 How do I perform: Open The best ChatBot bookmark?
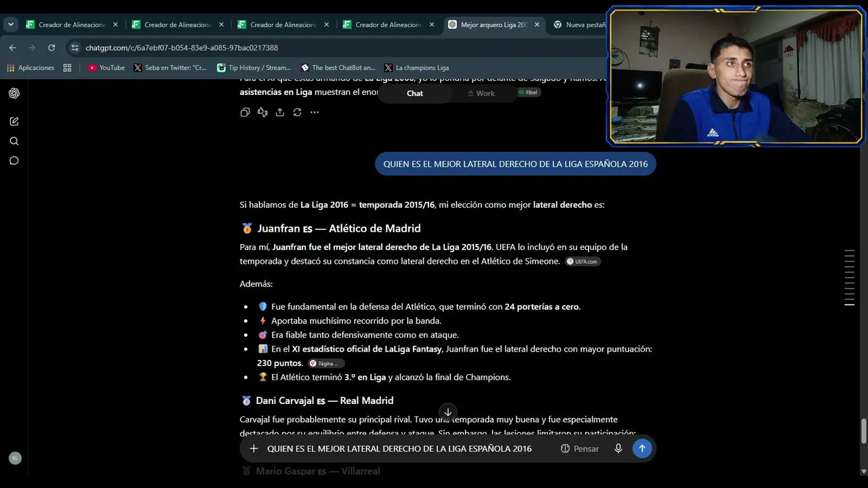[x=337, y=68]
